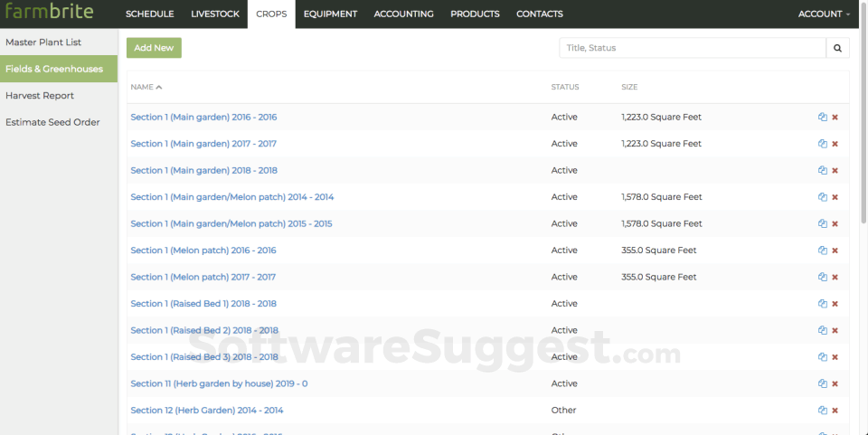The height and width of the screenshot is (435, 868).
Task: Delete Raised Bed 2 2018 - 2018 row
Action: tap(835, 330)
